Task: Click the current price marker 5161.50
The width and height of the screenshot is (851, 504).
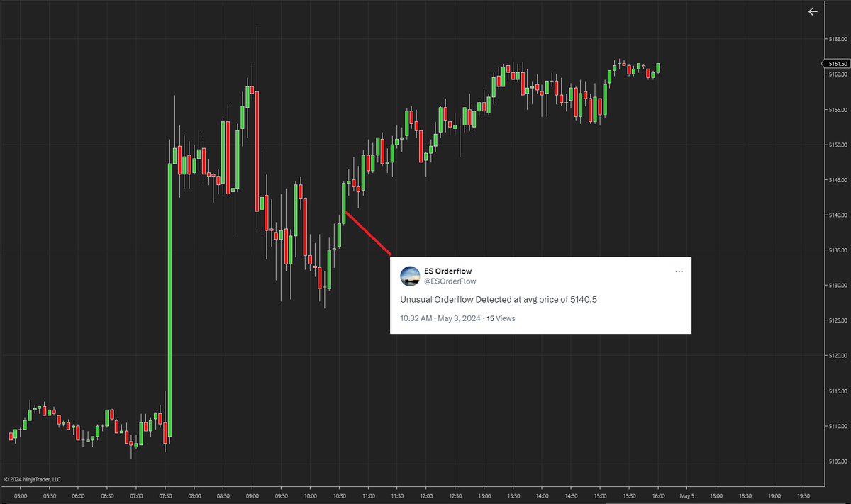Action: click(838, 64)
